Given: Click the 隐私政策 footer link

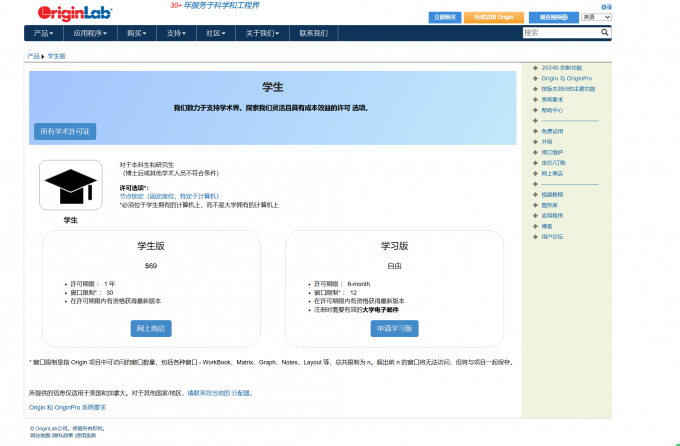Looking at the screenshot, I should pos(63,436).
